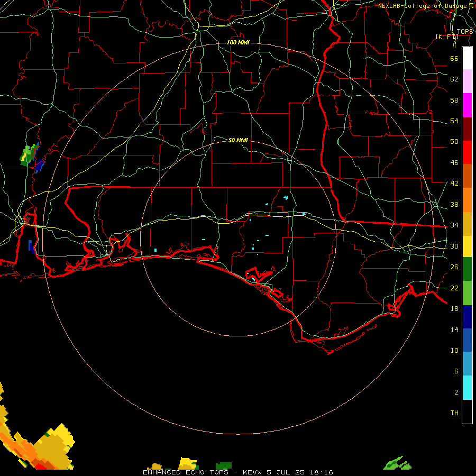476x476 pixels.
Task: Click the bright red legend swatch
Action: [467, 152]
